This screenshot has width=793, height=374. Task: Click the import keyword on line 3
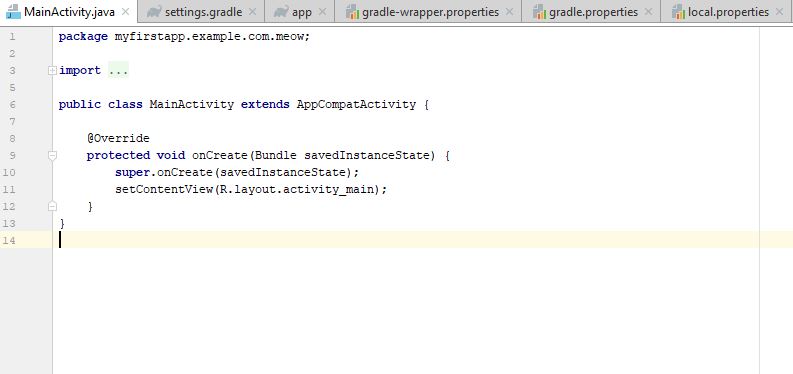coord(80,70)
